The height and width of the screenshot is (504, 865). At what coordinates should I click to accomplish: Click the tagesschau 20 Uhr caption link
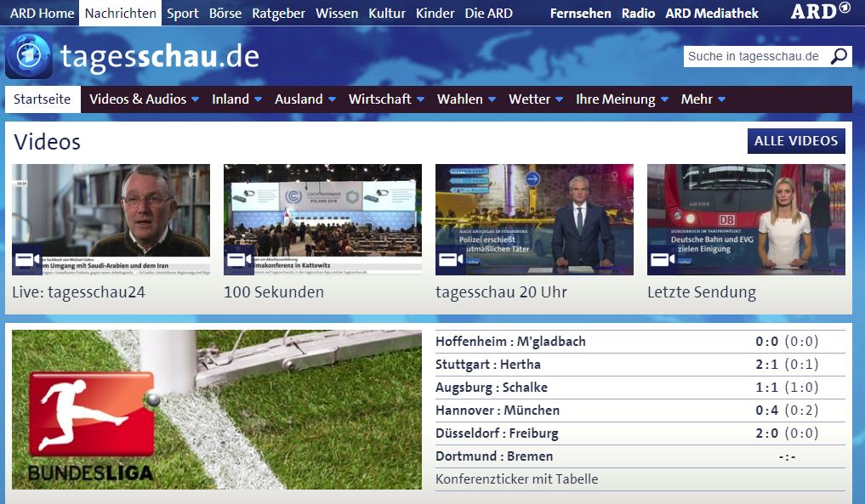point(501,292)
